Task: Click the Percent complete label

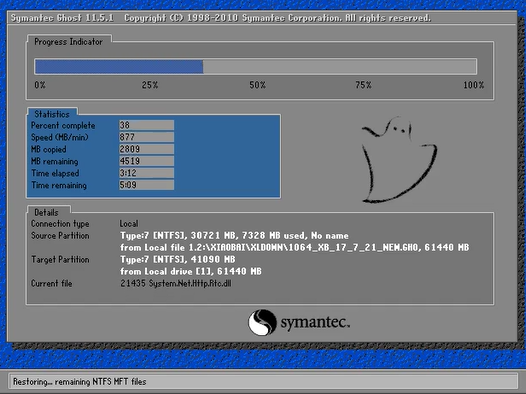Action: (x=63, y=125)
